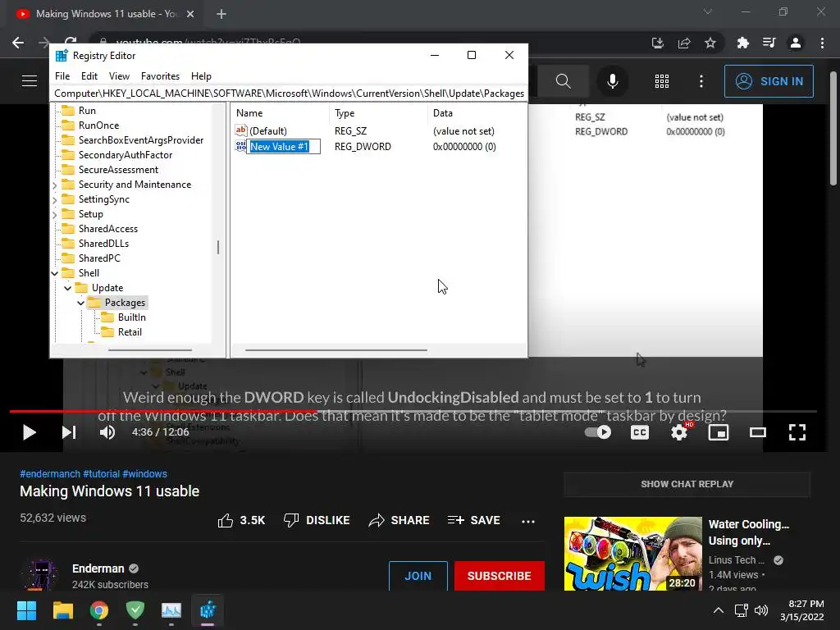
Task: Click the registry path address bar
Action: coord(289,94)
